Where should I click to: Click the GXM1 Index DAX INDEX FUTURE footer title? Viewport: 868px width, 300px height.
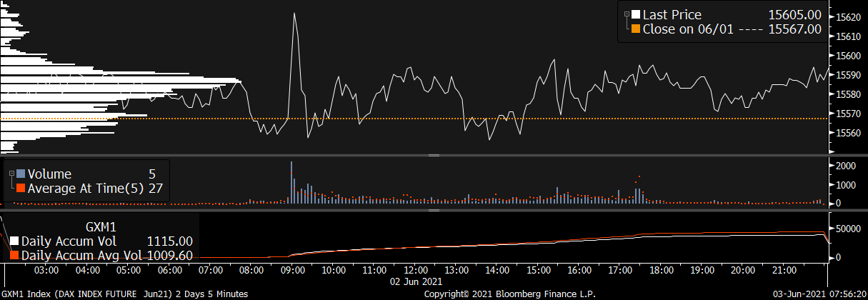pos(124,294)
